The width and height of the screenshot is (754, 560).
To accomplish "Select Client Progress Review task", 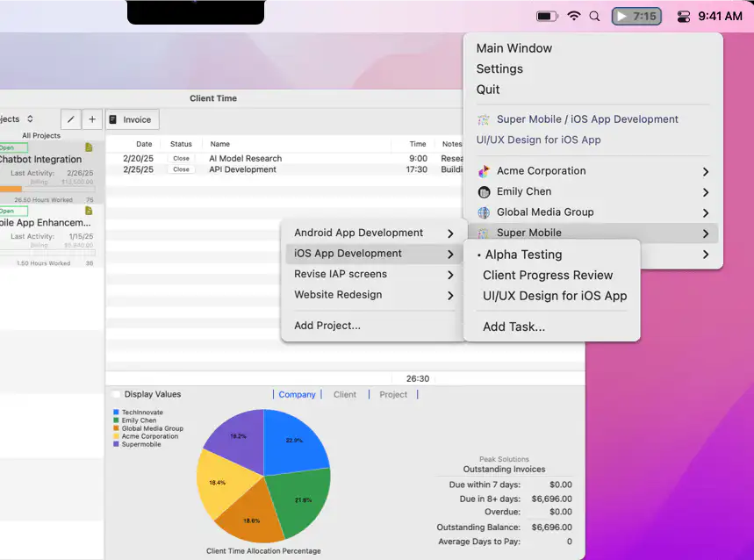I will (x=548, y=275).
